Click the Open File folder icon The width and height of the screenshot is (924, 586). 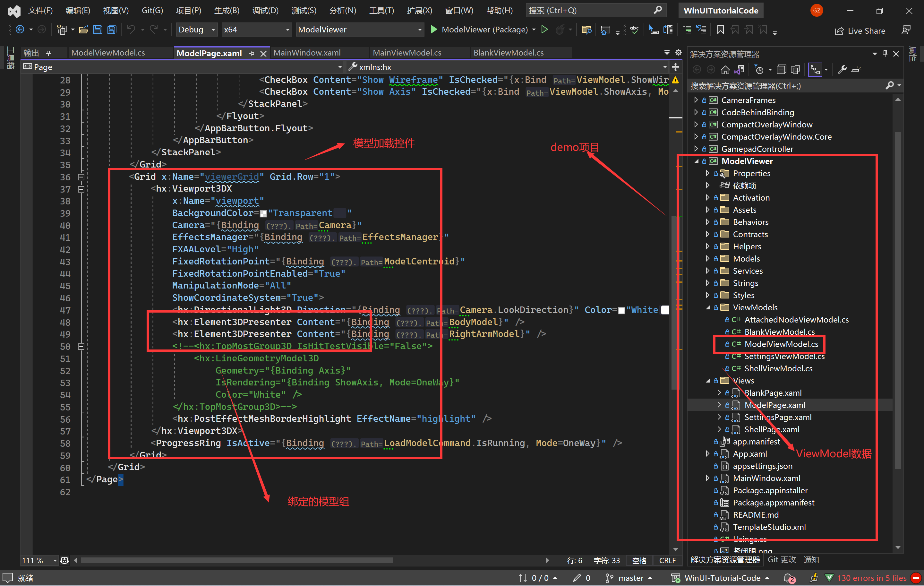pos(84,30)
